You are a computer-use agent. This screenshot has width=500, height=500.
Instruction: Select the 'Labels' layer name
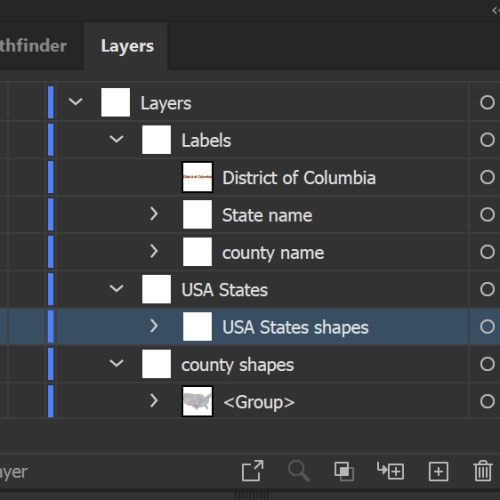(206, 140)
